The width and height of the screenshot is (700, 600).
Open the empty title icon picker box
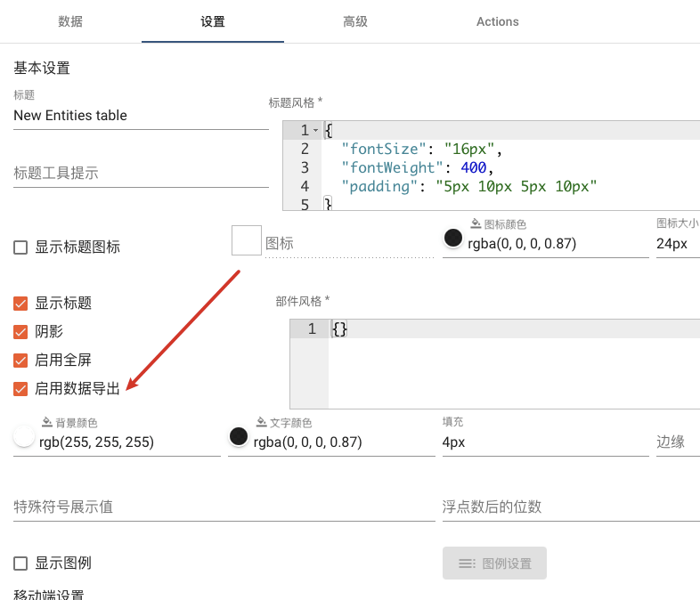click(x=247, y=240)
